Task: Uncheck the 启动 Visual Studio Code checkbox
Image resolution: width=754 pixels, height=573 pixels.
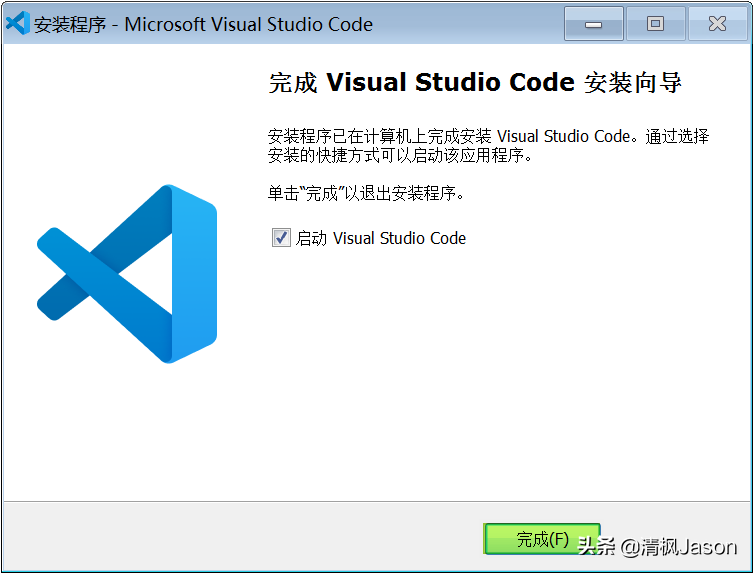Action: (281, 237)
